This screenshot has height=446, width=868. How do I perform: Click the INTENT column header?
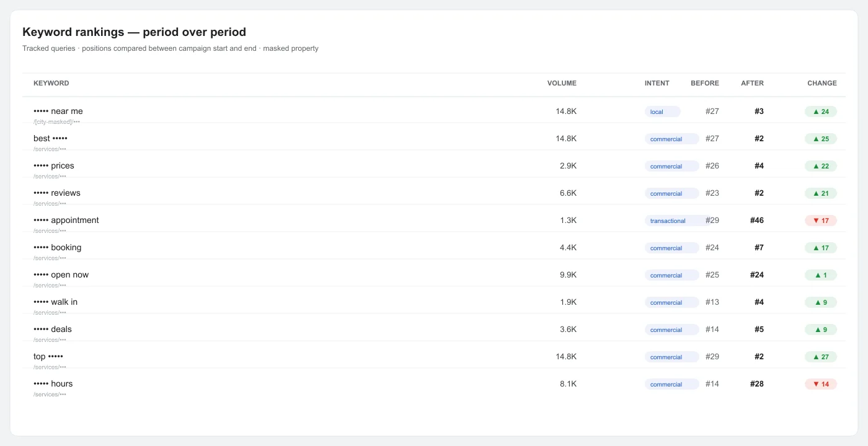[x=657, y=83]
